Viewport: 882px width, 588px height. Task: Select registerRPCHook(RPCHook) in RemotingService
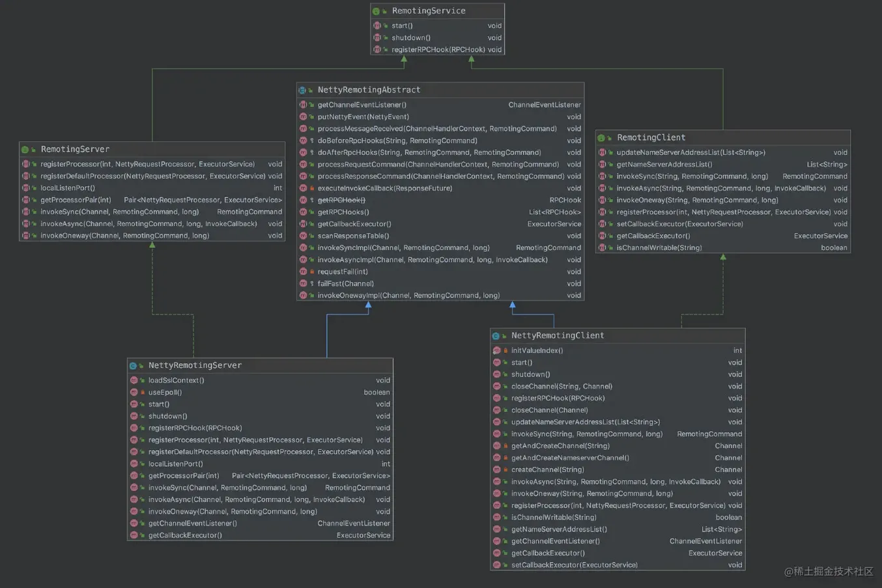[438, 49]
